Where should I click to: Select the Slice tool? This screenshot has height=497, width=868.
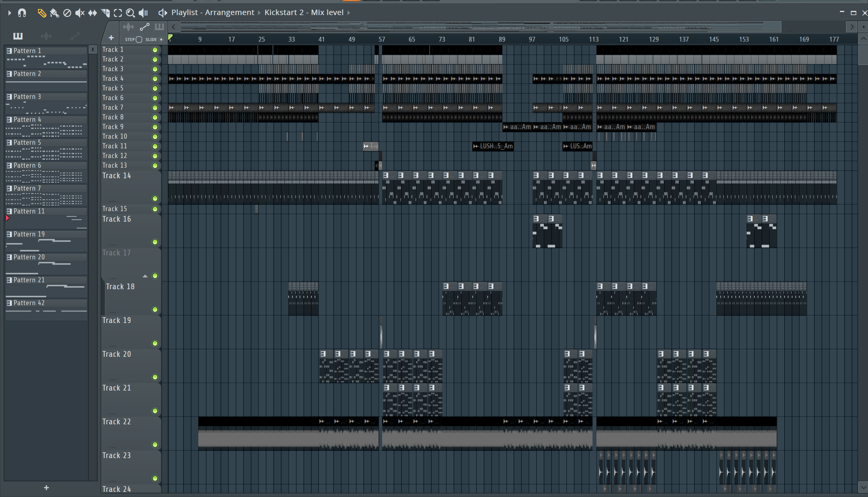105,13
